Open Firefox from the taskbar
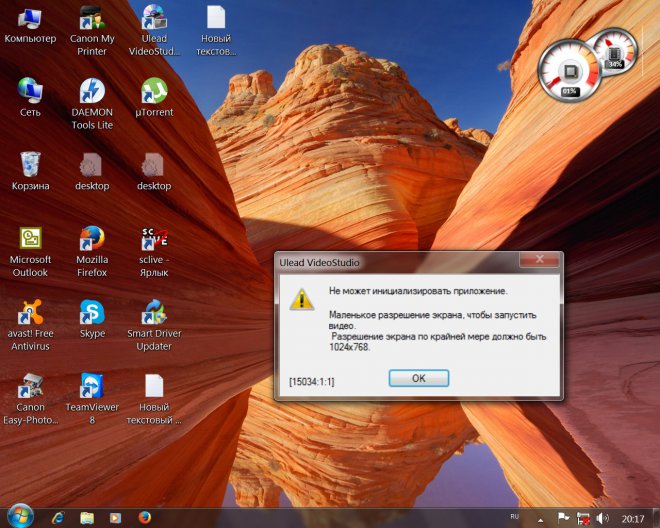The height and width of the screenshot is (528, 660). (x=144, y=517)
